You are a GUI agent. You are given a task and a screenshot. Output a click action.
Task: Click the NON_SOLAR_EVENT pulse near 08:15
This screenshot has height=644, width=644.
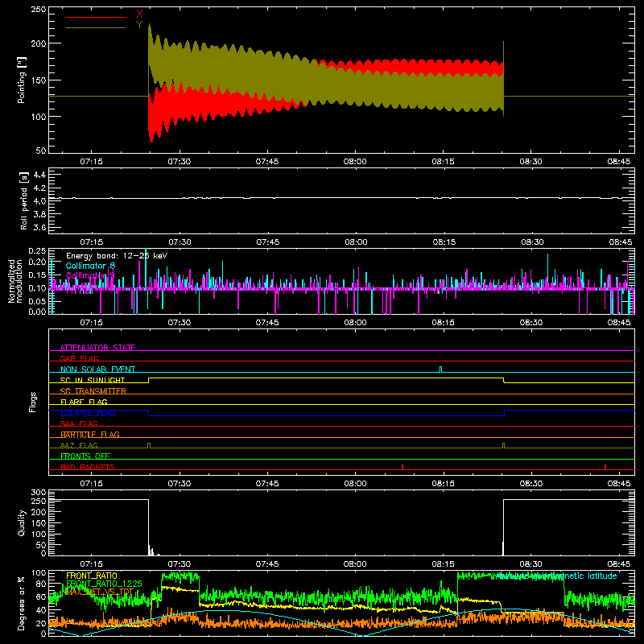[441, 369]
